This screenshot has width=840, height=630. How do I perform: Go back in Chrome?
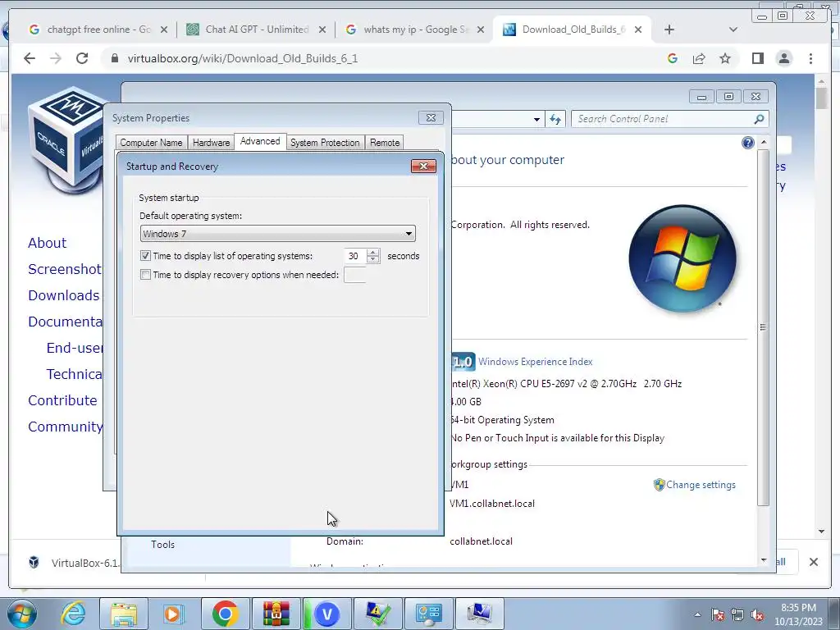[30, 58]
